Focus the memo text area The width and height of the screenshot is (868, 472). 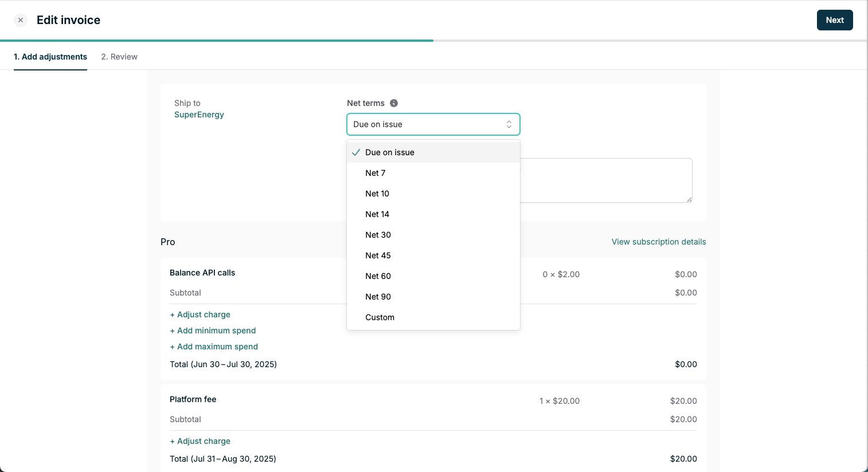606,180
